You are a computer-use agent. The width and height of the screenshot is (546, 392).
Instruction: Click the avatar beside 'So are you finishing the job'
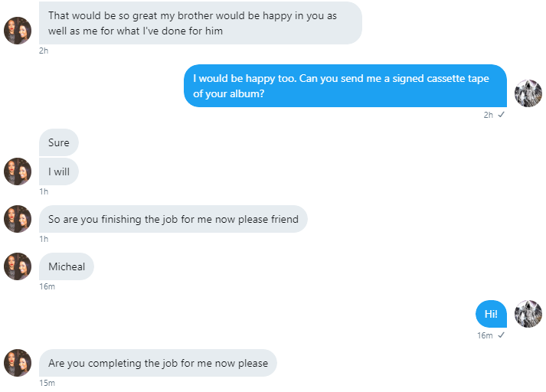18,219
